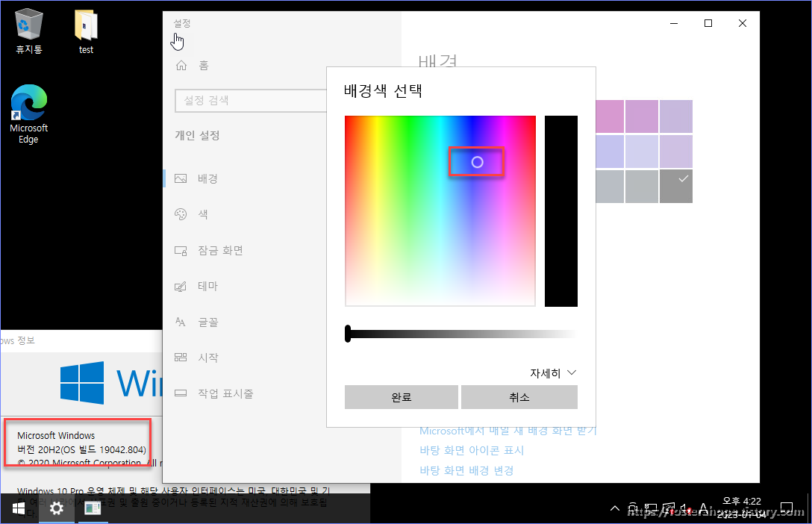
Task: Select the test folder on the desktop
Action: 86,32
